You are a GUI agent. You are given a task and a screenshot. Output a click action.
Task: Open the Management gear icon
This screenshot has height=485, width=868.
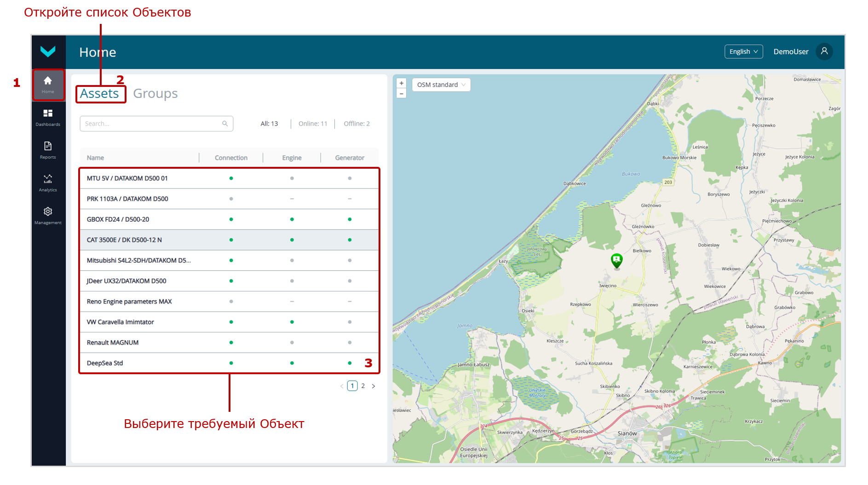coord(48,215)
